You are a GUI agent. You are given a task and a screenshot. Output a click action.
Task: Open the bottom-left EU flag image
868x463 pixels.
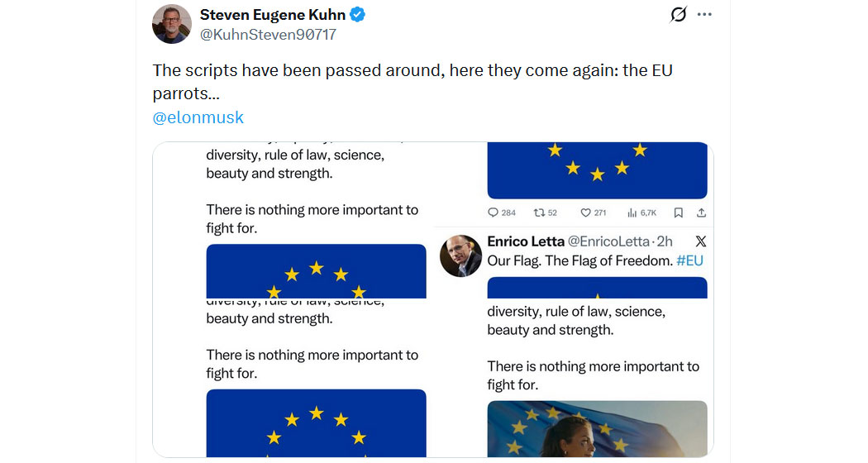[316, 422]
